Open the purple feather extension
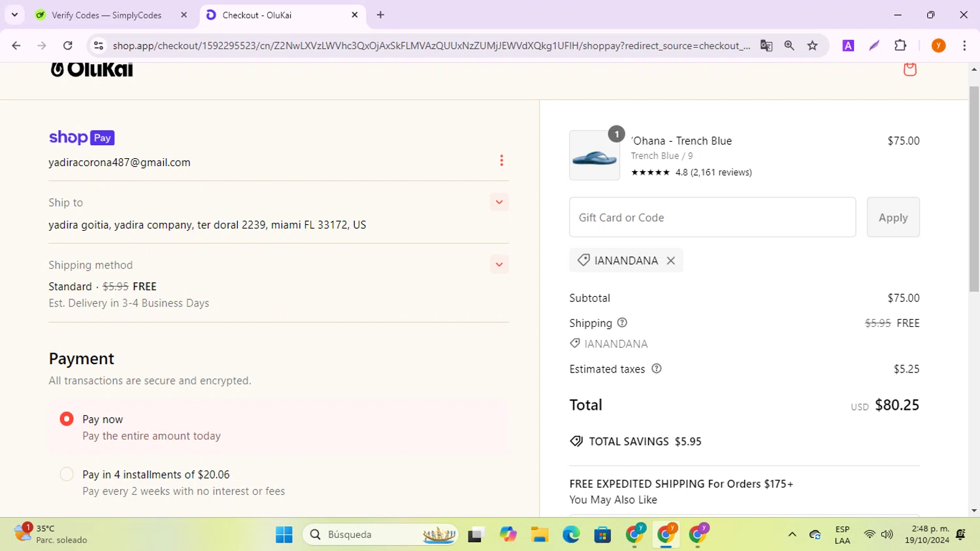The image size is (980, 551). point(874,45)
